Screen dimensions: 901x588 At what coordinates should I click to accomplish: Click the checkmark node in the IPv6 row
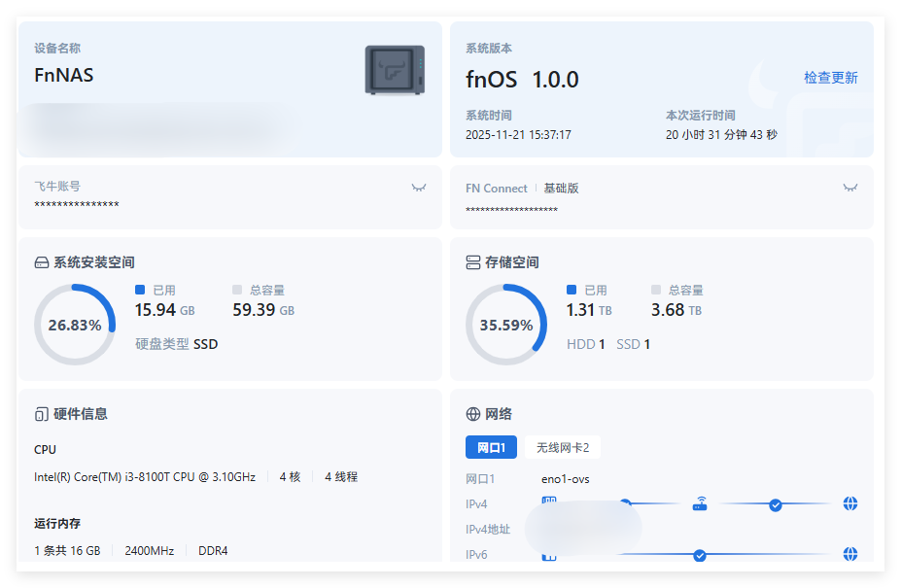point(699,555)
